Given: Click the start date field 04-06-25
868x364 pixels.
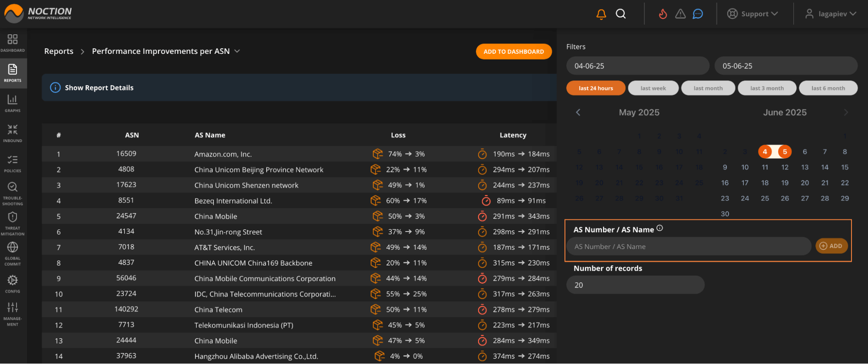Looking at the screenshot, I should click(637, 66).
